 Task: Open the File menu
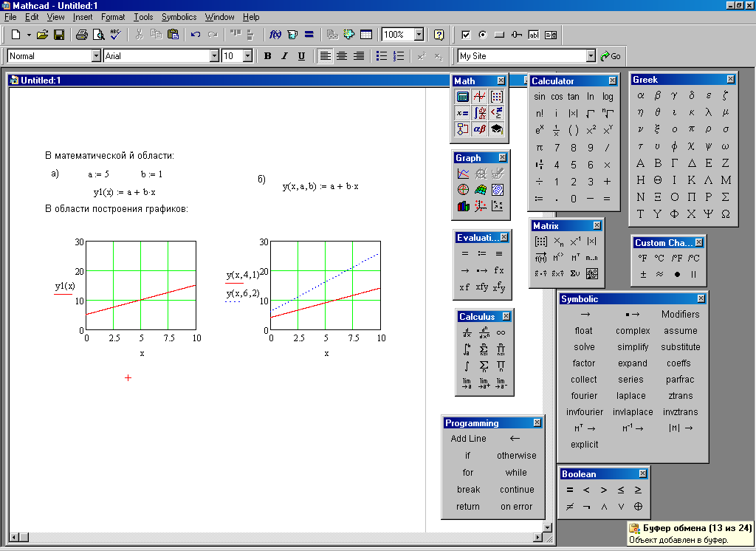click(x=10, y=17)
